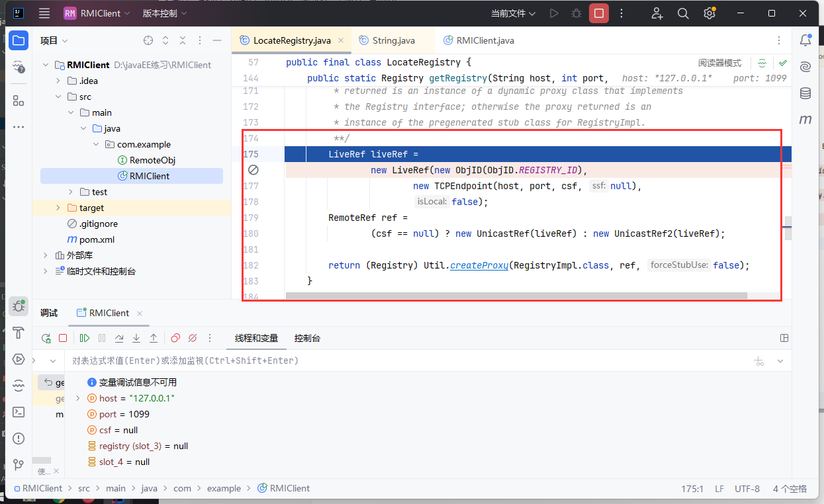The width and height of the screenshot is (824, 504).
Task: Open the View Breakpoints dialog icon
Action: (x=175, y=338)
